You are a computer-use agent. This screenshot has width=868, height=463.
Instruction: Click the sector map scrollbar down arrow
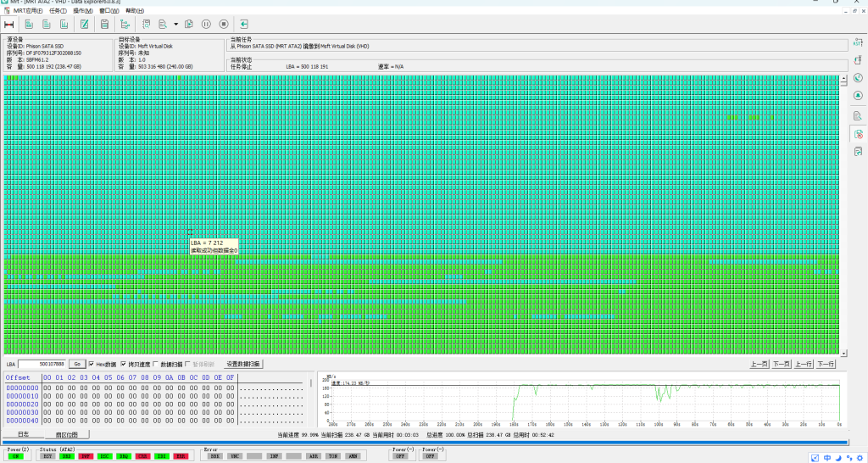(843, 352)
